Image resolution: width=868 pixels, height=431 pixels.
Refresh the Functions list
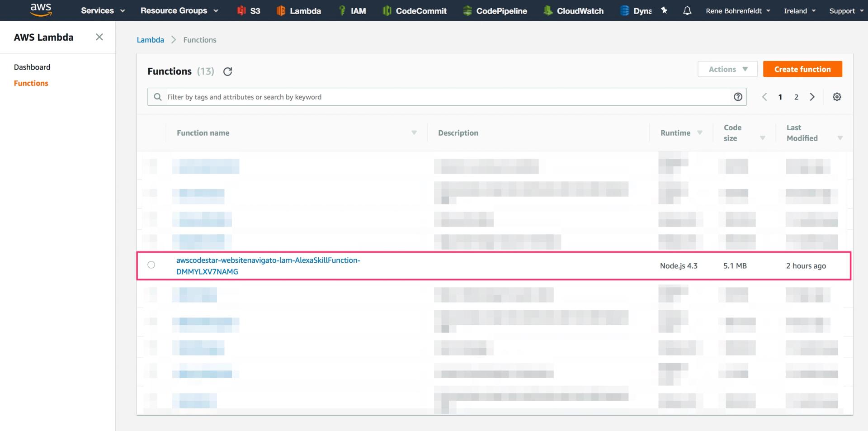click(228, 71)
